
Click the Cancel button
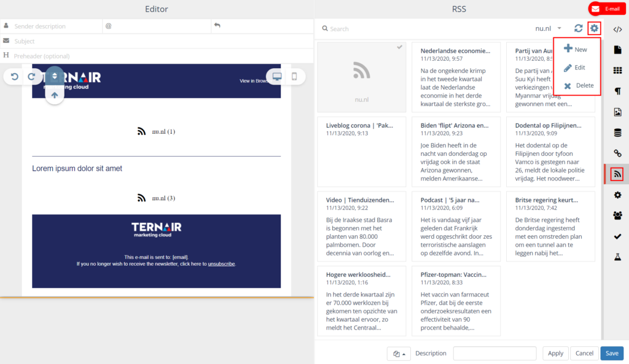coord(584,353)
